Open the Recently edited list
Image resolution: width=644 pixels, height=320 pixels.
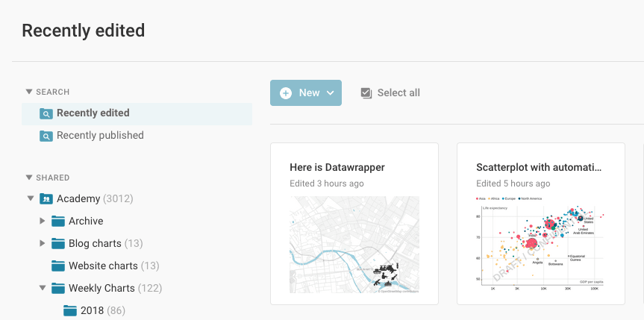[x=137, y=114]
